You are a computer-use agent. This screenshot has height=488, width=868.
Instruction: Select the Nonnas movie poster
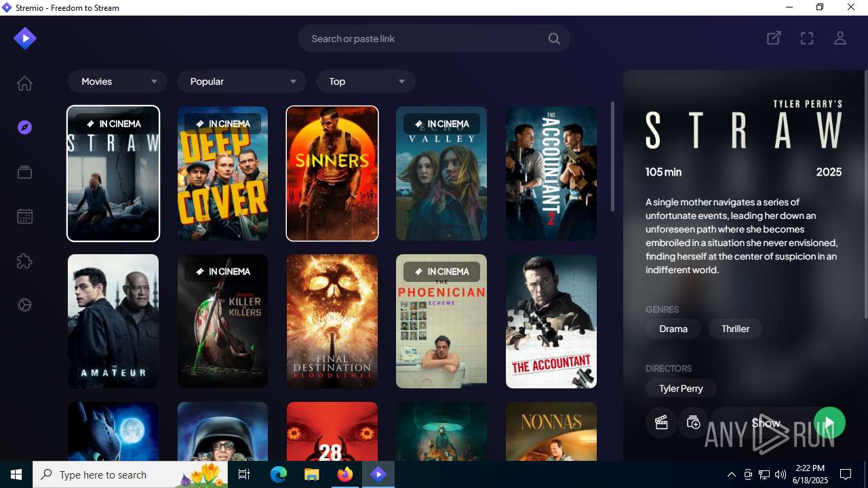(551, 431)
